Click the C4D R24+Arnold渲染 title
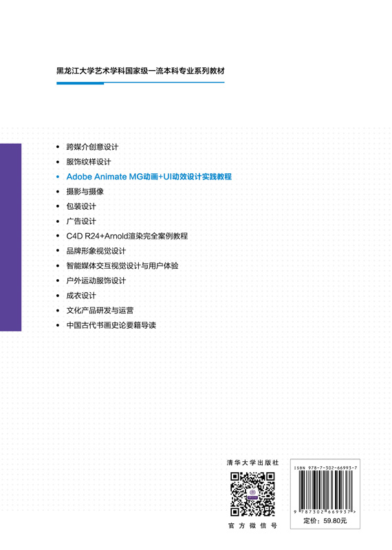392x550 pixels. [x=127, y=236]
